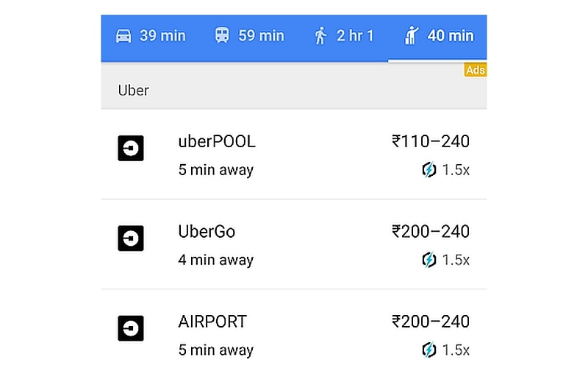This screenshot has height=368, width=588.
Task: Choose the UberGo ride option
Action: point(294,244)
